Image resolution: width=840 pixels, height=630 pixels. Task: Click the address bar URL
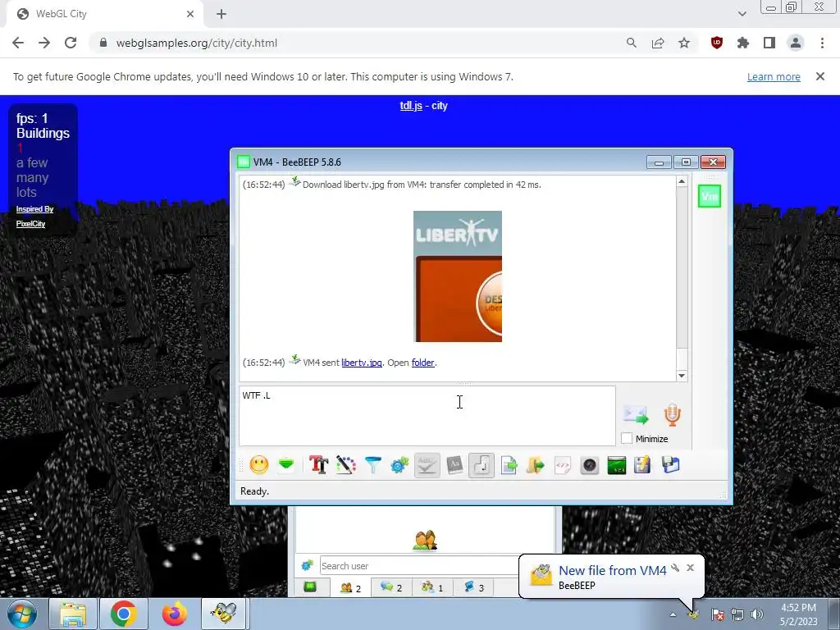197,43
